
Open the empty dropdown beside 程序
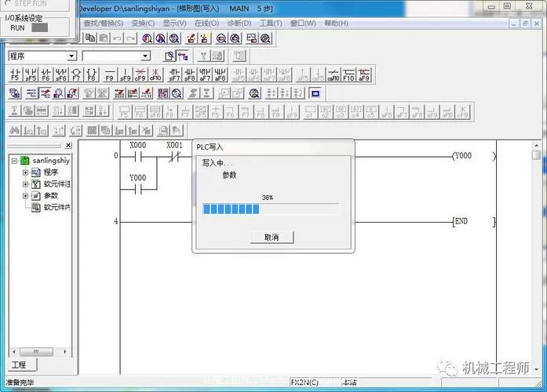[x=145, y=56]
